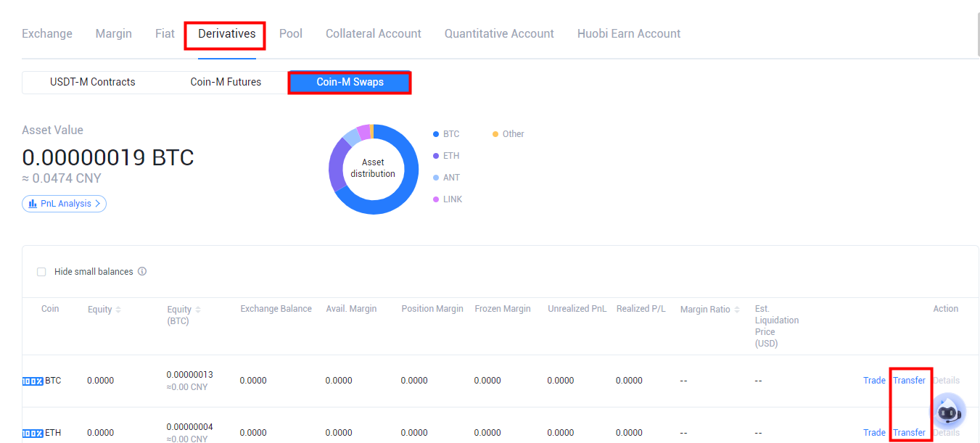Switch to the Exchange account tab
Viewport: 980px width, 443px height.
(47, 34)
